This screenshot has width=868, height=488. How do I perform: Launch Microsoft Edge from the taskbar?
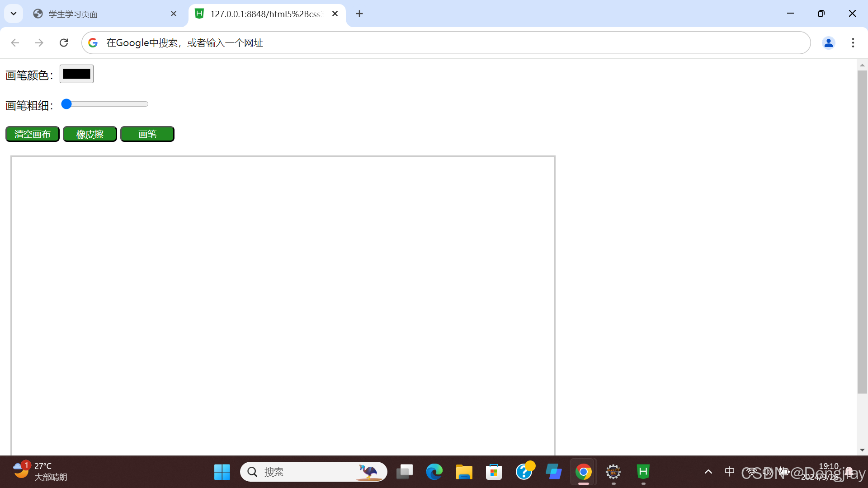click(434, 472)
